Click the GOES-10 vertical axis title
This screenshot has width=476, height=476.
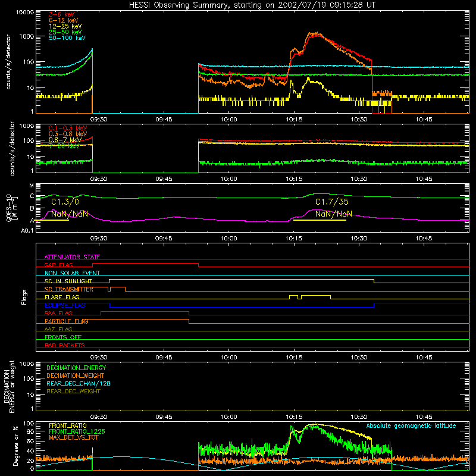pyautogui.click(x=11, y=208)
